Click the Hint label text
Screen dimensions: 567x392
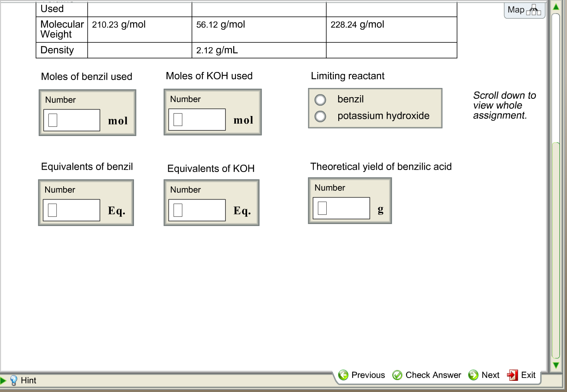tap(29, 380)
